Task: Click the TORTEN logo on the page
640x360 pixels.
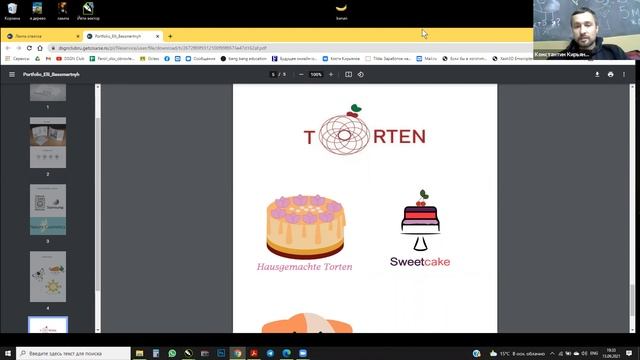Action: tap(365, 130)
